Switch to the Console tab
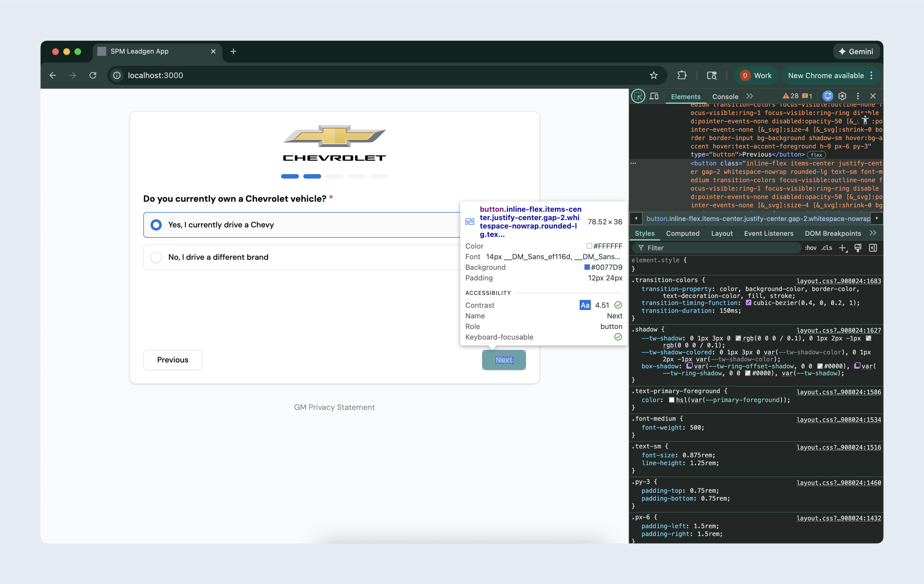Image resolution: width=924 pixels, height=584 pixels. click(x=725, y=97)
